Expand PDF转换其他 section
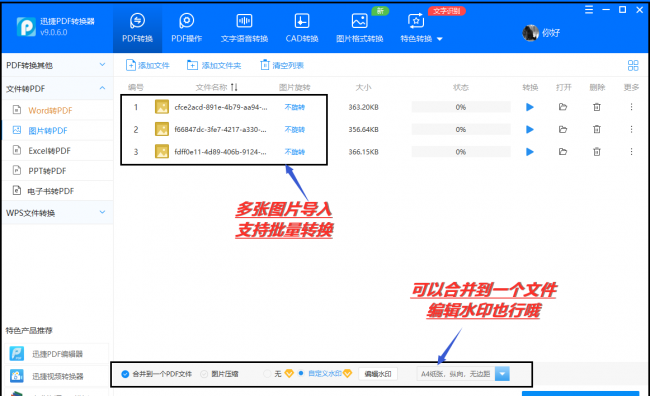 point(57,66)
